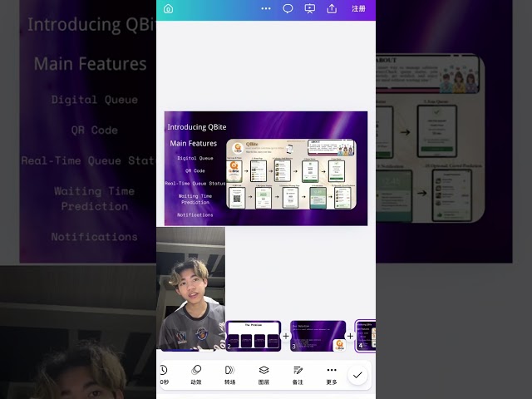This screenshot has width=532, height=399.
Task: Tap the 注册 sign-up button
Action: point(358,8)
